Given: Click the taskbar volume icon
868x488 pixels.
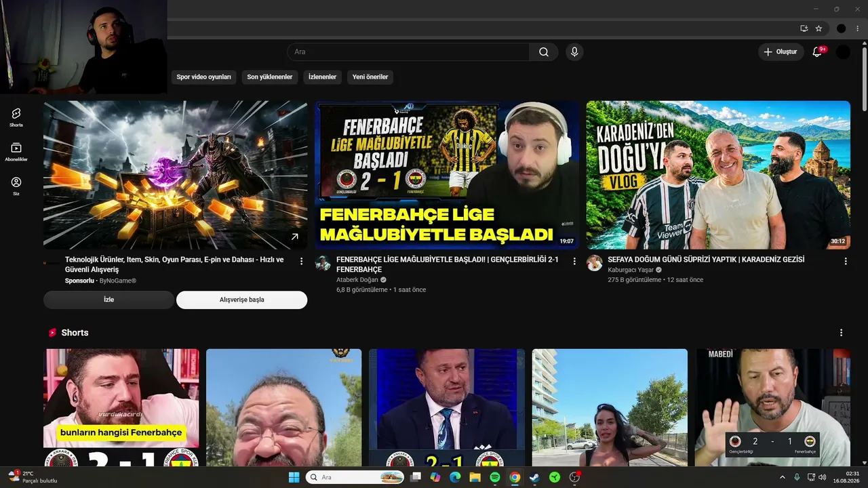Looking at the screenshot, I should (x=823, y=477).
